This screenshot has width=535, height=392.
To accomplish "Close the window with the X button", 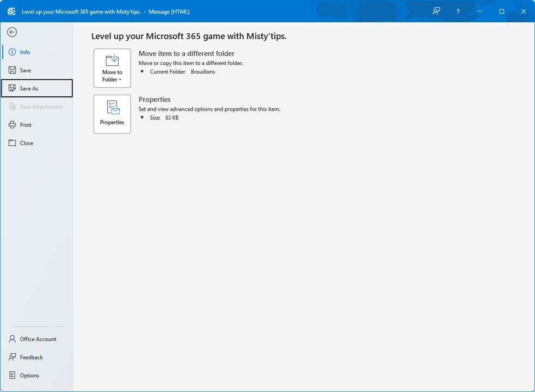I will [523, 11].
